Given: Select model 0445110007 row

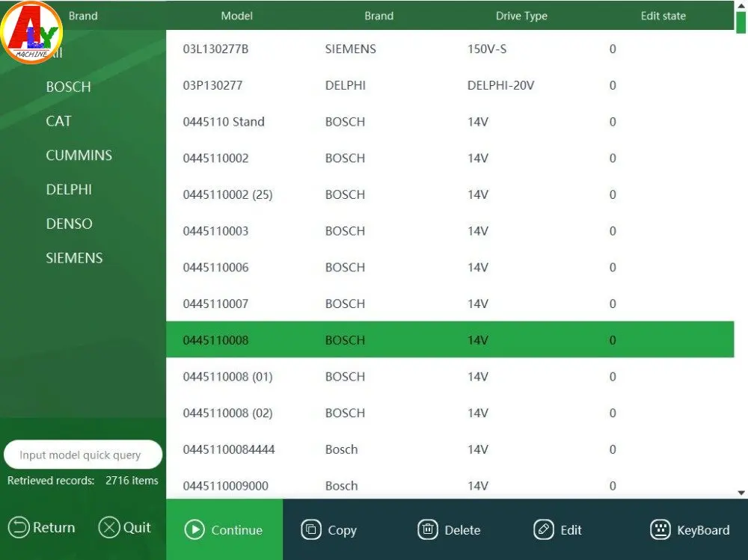Looking at the screenshot, I should (x=450, y=304).
